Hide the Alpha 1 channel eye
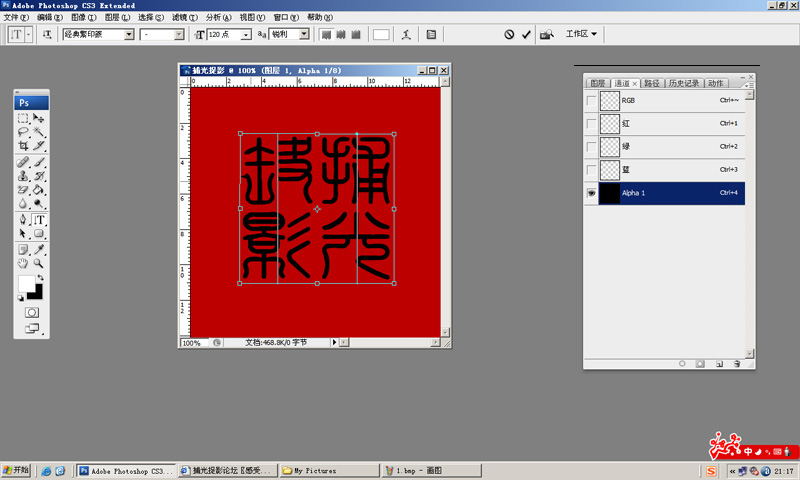 coord(591,193)
